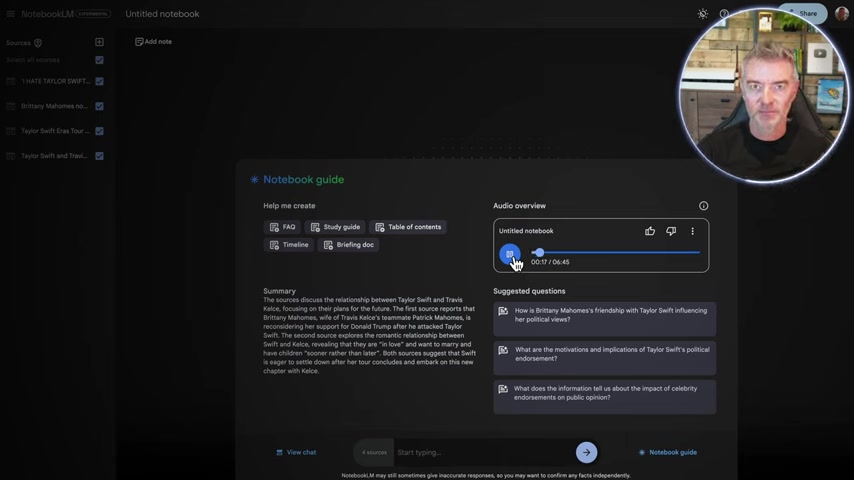Create a Briefing doc
Image resolution: width=854 pixels, height=480 pixels.
coord(349,245)
